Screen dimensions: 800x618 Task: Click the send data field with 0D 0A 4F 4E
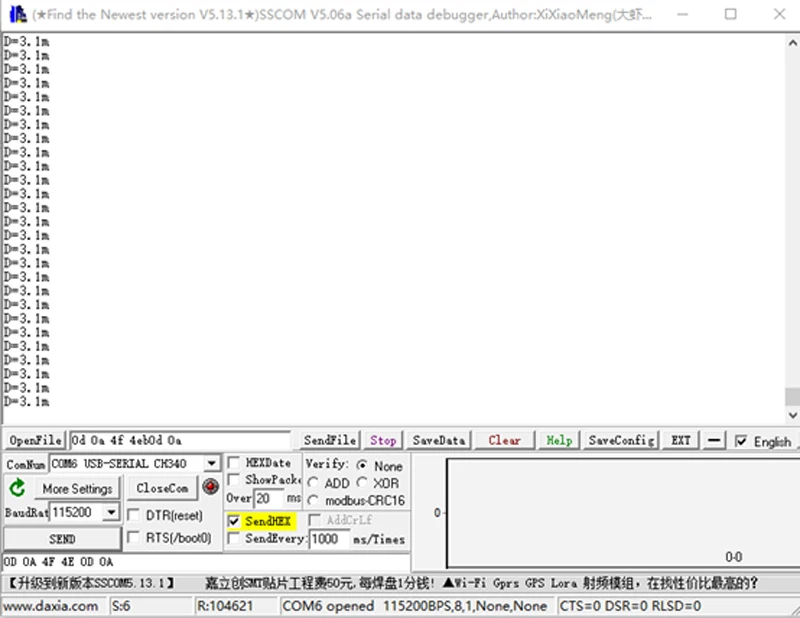(x=206, y=562)
